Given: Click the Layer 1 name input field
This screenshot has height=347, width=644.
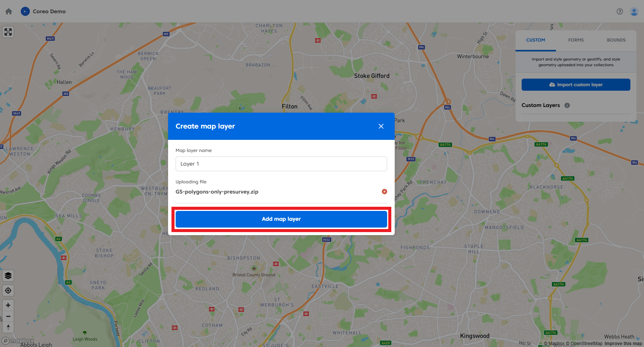Looking at the screenshot, I should 281,164.
